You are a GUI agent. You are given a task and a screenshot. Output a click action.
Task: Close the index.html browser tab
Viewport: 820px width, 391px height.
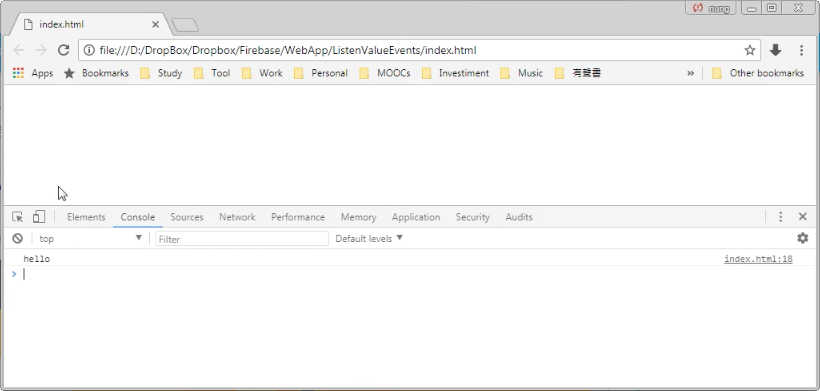155,25
